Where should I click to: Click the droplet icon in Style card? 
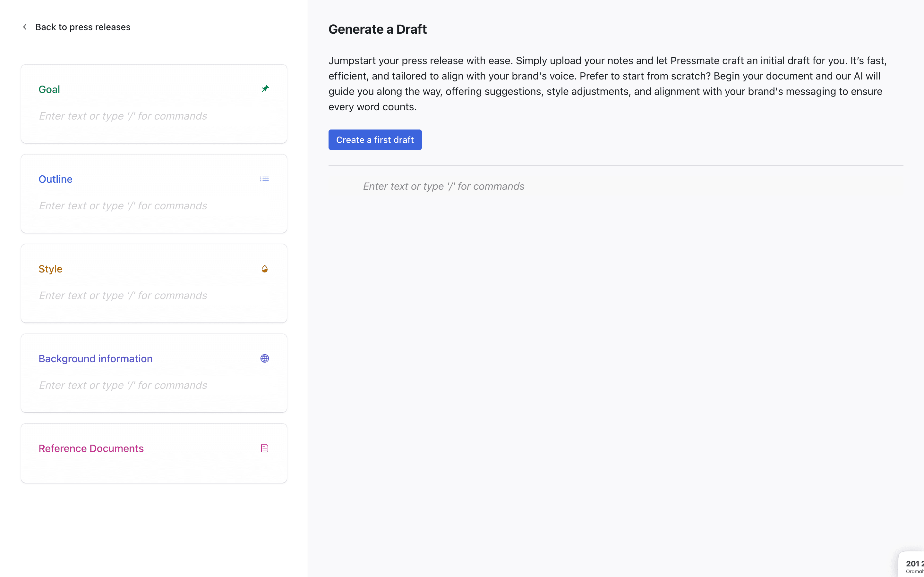pyautogui.click(x=264, y=269)
